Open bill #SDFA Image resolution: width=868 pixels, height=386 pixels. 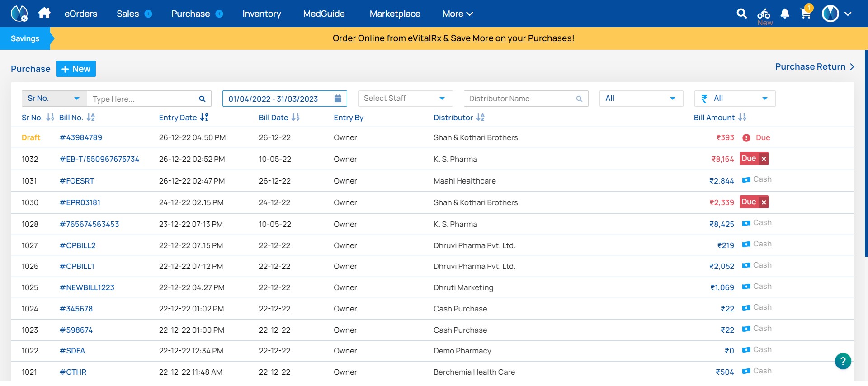72,351
